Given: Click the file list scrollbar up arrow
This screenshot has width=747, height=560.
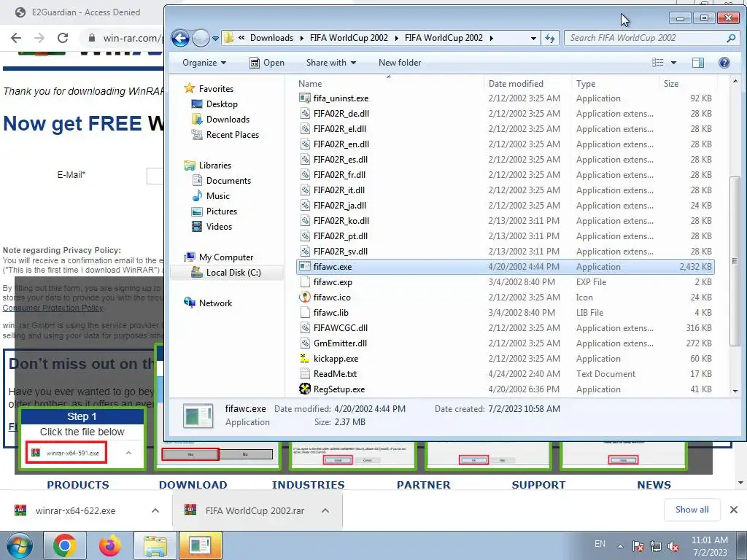Looking at the screenshot, I should click(x=735, y=82).
